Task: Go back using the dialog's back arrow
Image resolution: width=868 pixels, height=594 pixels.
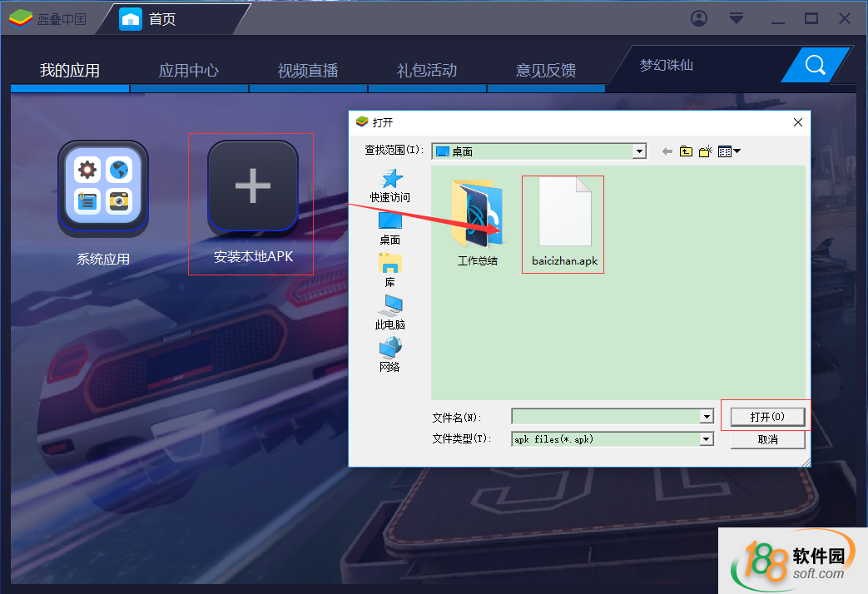Action: click(667, 151)
